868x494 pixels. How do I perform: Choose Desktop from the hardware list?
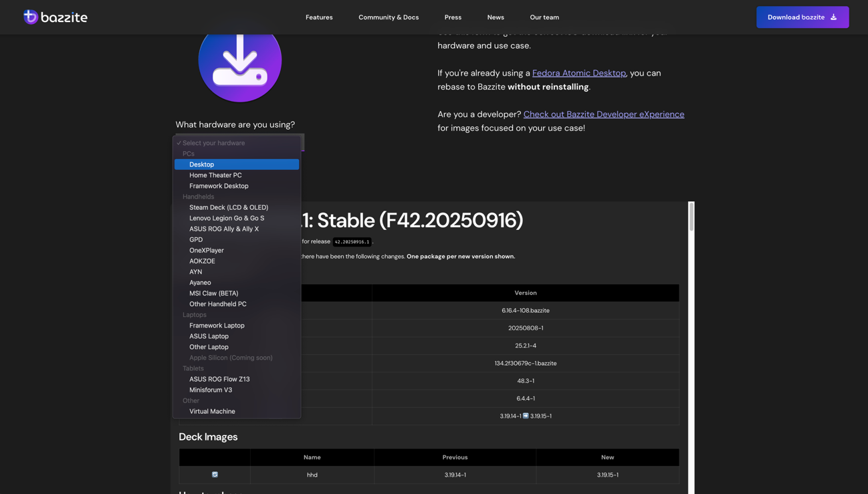point(237,164)
